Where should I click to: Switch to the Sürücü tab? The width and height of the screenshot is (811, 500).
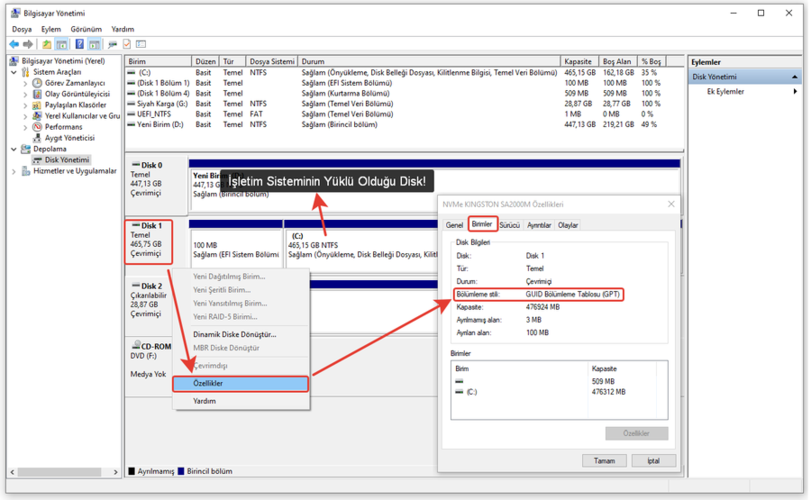click(x=509, y=225)
